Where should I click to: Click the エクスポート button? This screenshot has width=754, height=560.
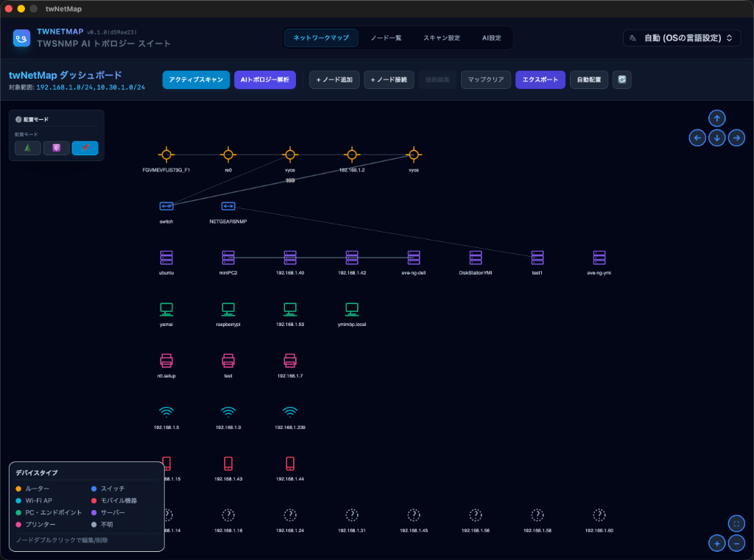tap(540, 79)
